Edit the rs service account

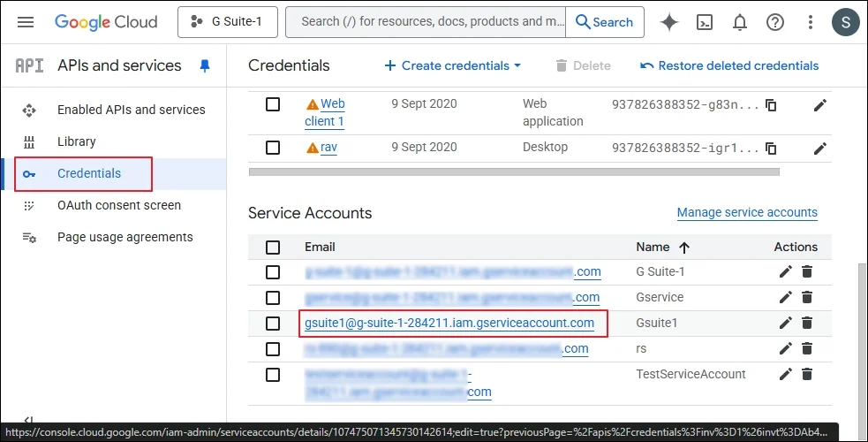coord(786,348)
